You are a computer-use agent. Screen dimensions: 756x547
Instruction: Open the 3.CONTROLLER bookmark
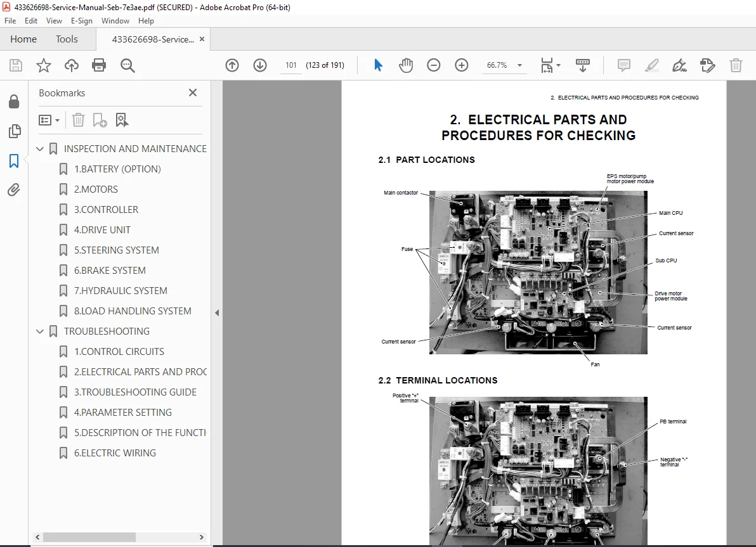[106, 210]
